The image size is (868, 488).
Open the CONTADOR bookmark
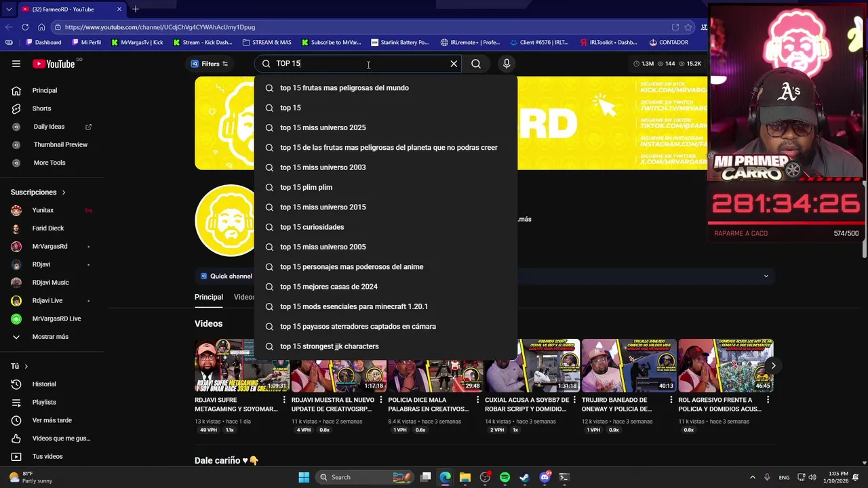click(x=669, y=42)
